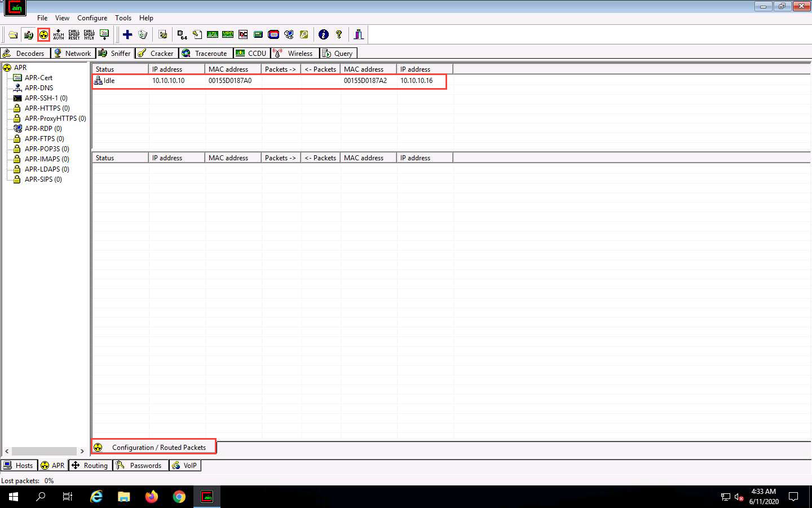Switch to the Wireless tab
812x508 pixels.
[x=294, y=53]
